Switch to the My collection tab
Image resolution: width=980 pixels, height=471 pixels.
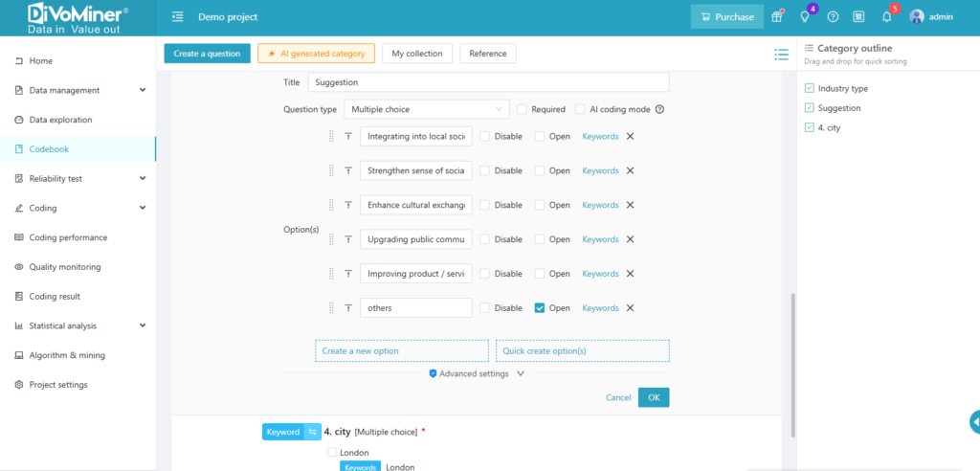[x=417, y=54]
